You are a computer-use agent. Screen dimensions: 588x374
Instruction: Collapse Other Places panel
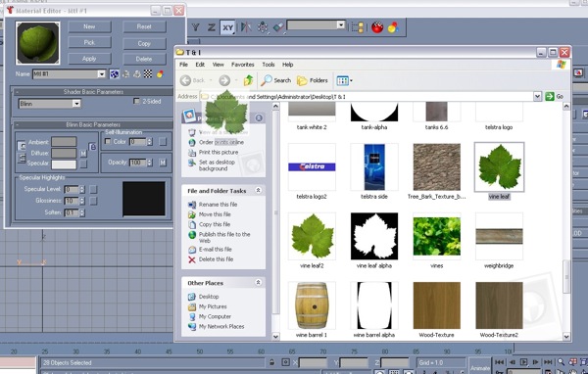coord(258,282)
